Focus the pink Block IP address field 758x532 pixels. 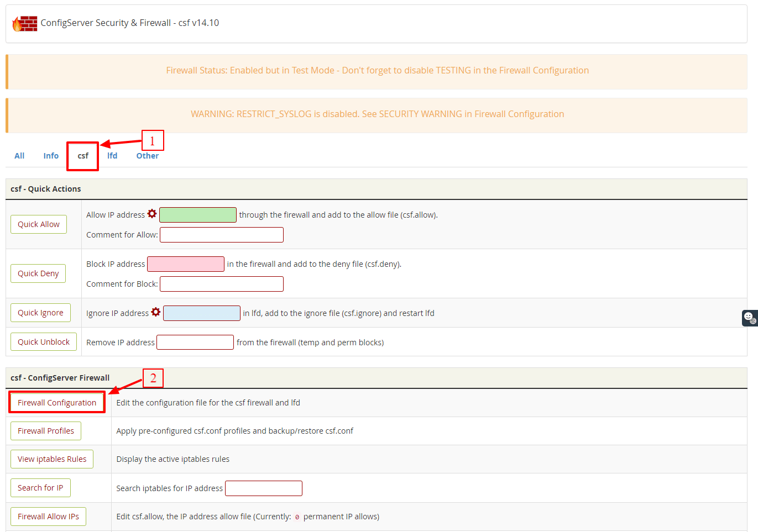186,264
